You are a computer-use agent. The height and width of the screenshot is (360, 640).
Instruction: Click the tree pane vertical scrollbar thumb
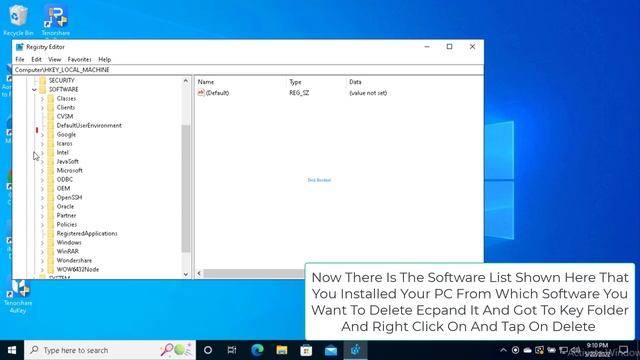pos(186,189)
